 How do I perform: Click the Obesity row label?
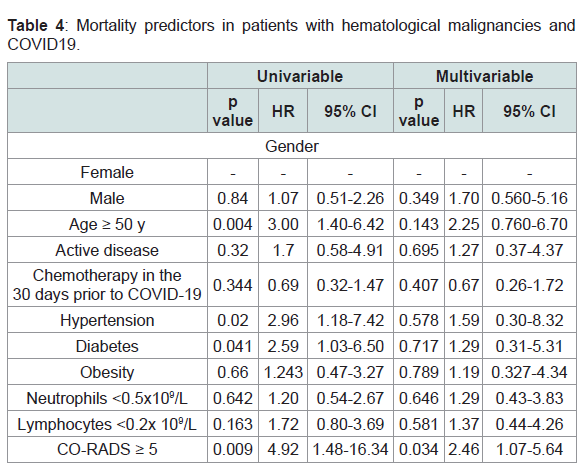107,372
